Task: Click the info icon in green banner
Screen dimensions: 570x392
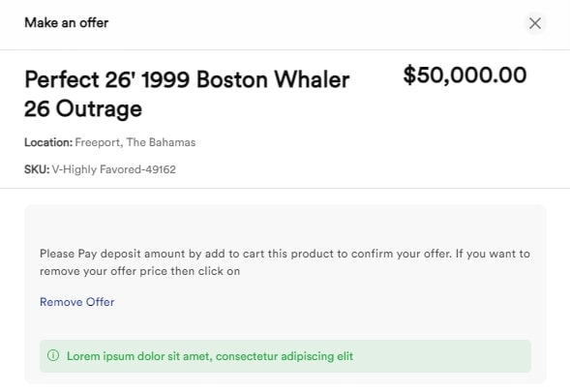Action: pos(53,355)
